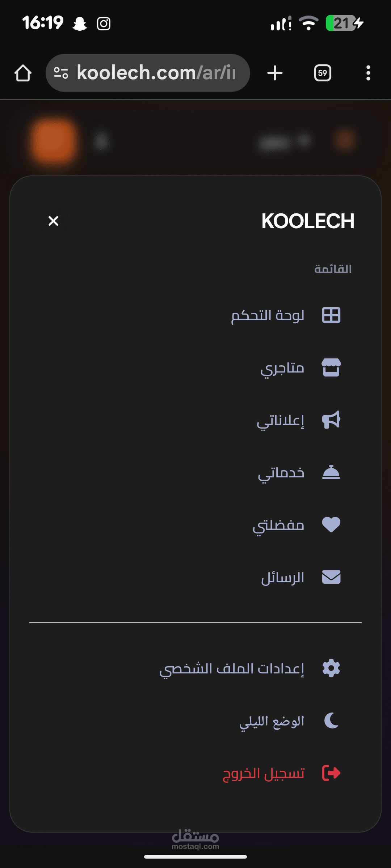Click the heart favorites icon
Viewport: 391px width, 868px height.
tap(331, 525)
